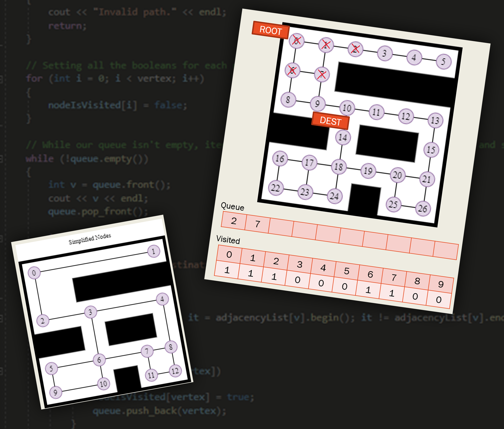Select node 11 in the ROOT maze graph
This screenshot has height=429, width=504.
376,112
